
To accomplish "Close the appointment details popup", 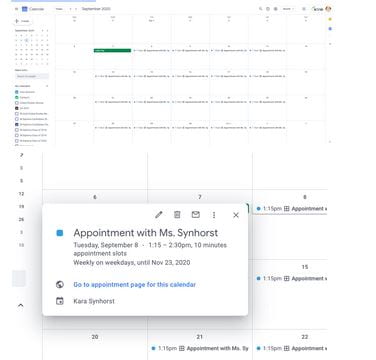I will (x=236, y=215).
